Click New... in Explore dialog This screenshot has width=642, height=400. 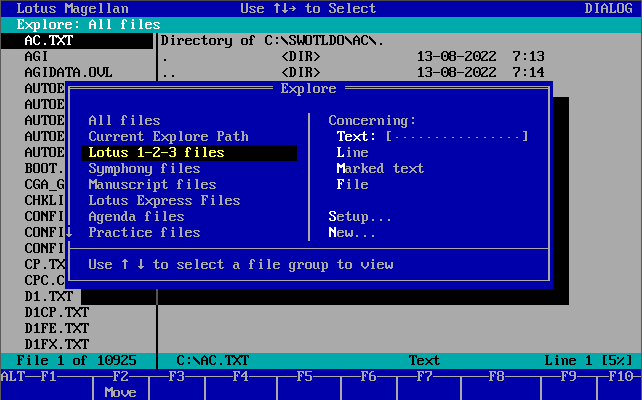click(x=352, y=233)
